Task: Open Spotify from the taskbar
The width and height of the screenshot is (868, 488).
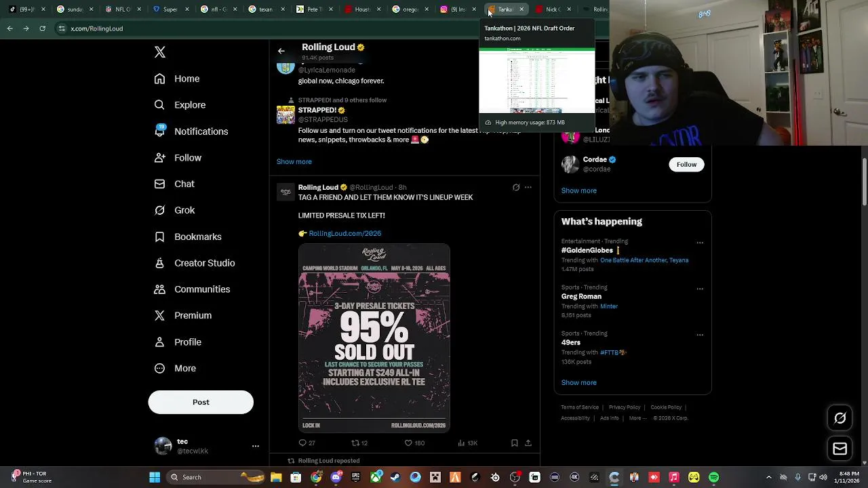Action: pyautogui.click(x=714, y=477)
